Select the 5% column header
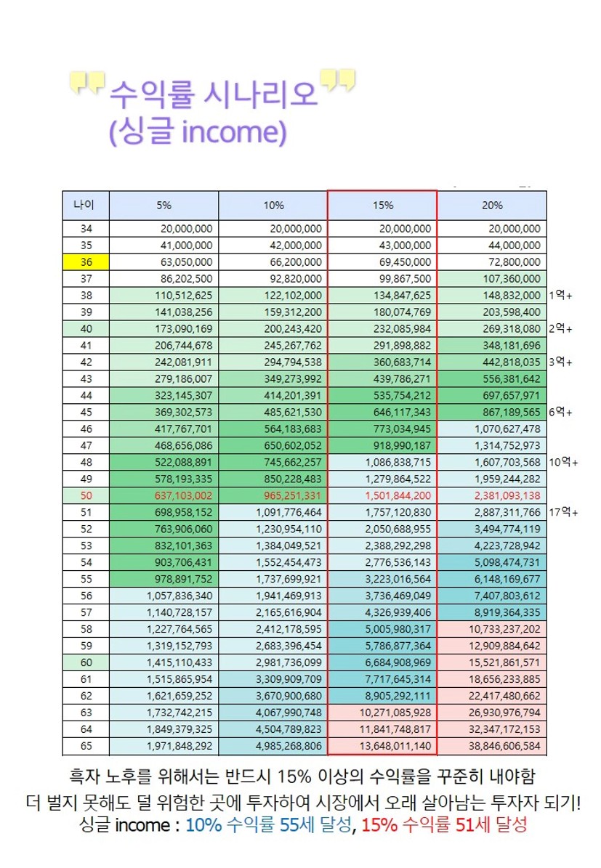The width and height of the screenshot is (601, 868). click(x=164, y=206)
